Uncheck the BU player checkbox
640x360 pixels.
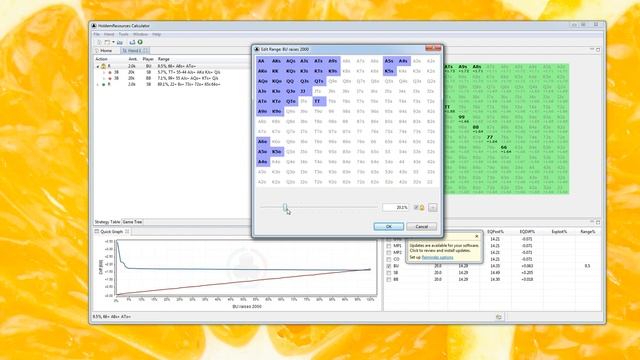click(389, 266)
